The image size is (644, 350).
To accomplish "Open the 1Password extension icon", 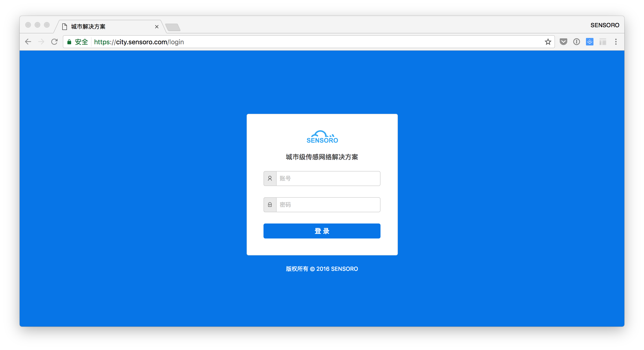I will (577, 41).
